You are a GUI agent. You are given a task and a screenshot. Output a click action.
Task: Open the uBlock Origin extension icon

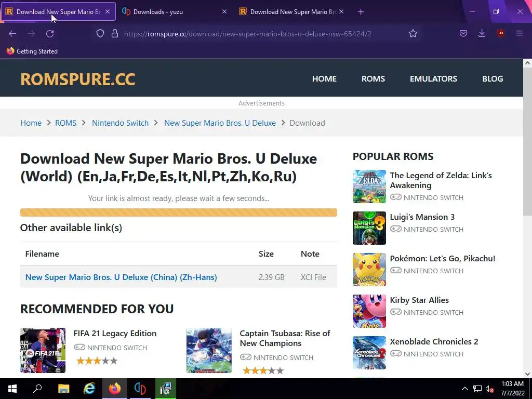[500, 33]
